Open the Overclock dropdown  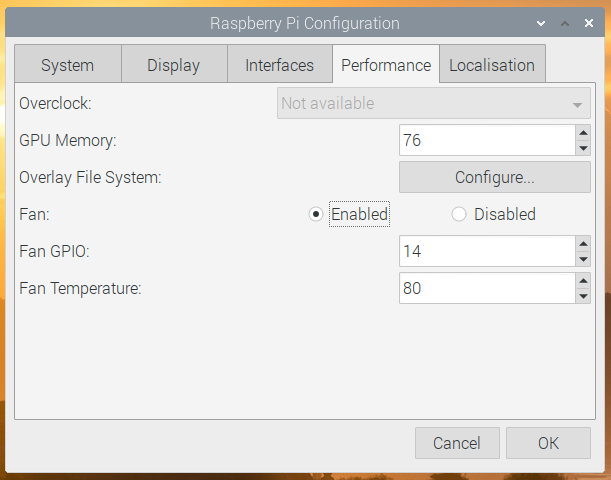click(x=433, y=103)
